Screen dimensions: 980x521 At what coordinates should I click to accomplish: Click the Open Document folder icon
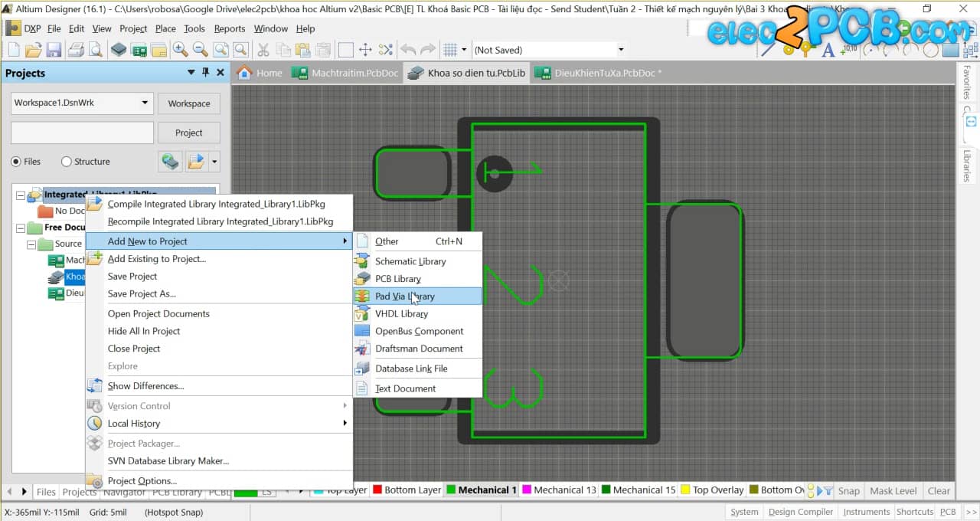(x=33, y=50)
